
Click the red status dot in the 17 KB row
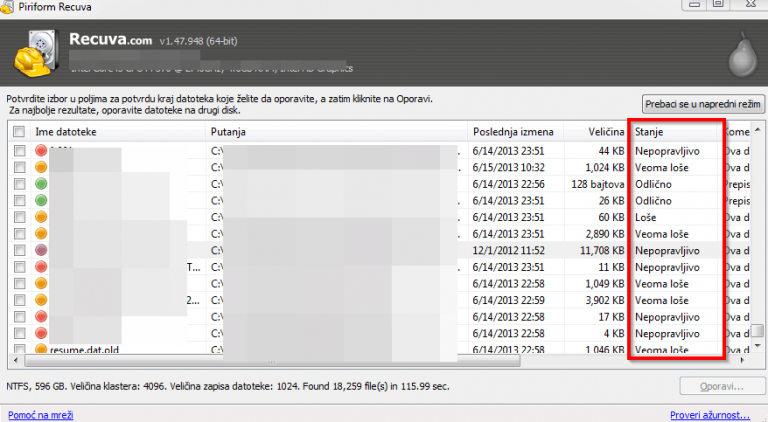pos(41,317)
